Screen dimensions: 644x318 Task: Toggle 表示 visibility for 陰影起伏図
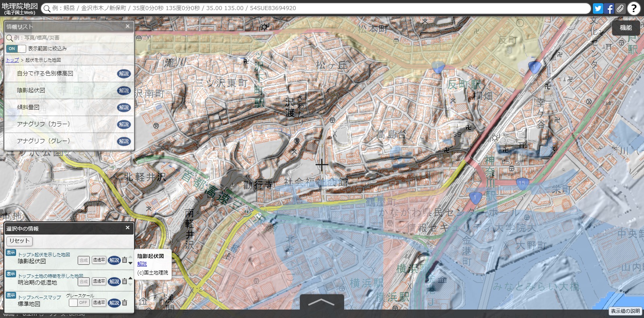tap(11, 252)
